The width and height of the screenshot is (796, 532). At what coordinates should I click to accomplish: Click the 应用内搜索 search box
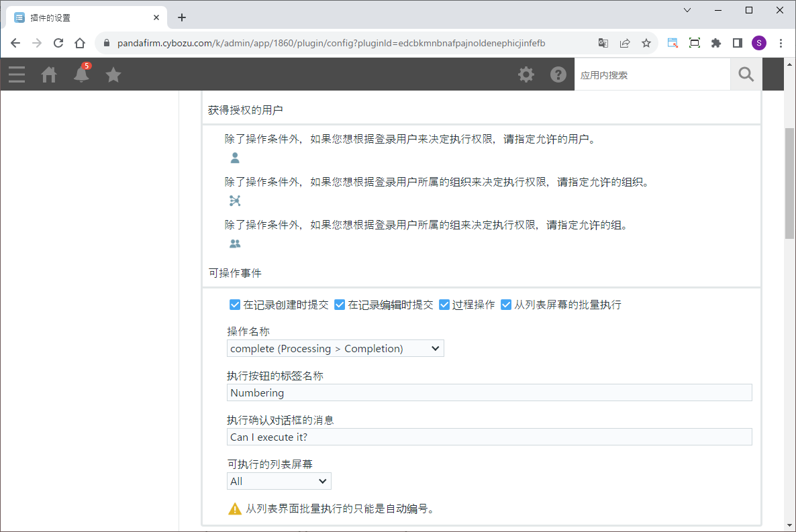pyautogui.click(x=652, y=75)
